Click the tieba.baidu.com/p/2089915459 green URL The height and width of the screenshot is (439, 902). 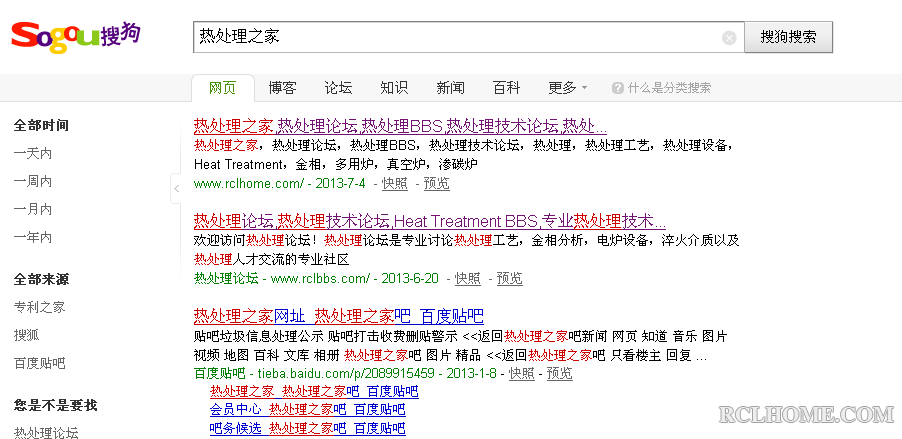point(346,373)
